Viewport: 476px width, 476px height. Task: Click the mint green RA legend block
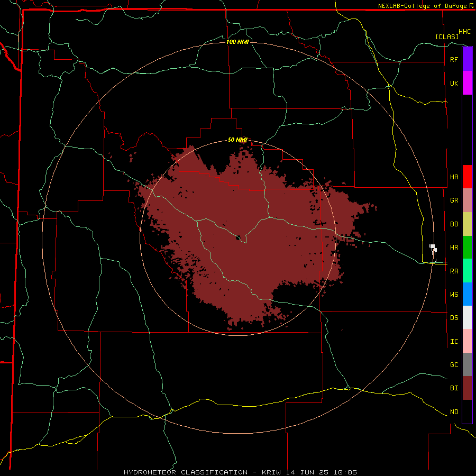(x=467, y=271)
